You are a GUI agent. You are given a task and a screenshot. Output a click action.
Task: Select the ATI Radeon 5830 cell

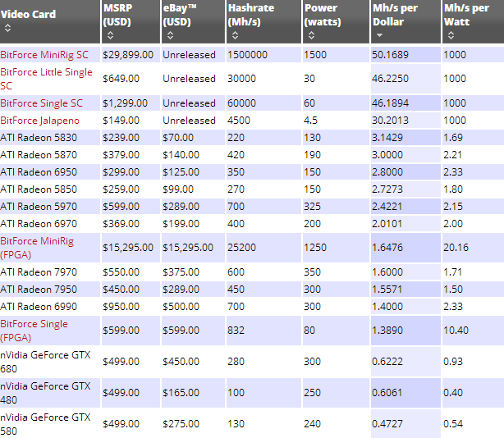click(50, 138)
